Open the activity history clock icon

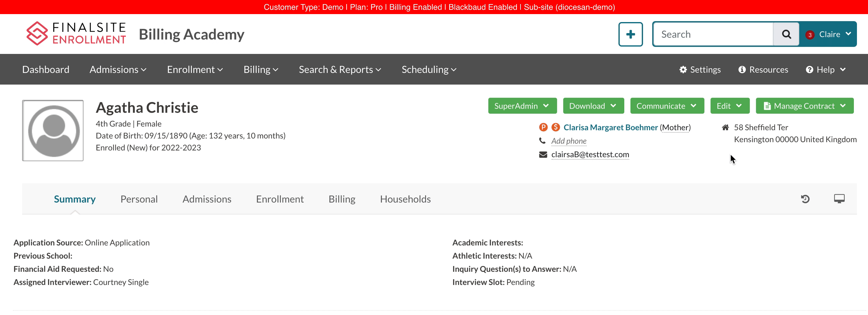[805, 199]
